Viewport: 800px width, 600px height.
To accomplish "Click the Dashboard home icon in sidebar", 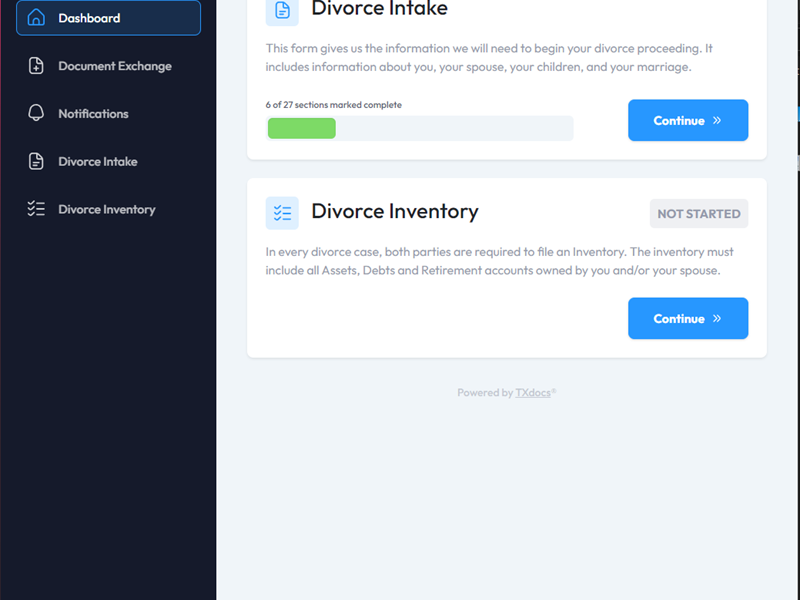I will point(36,18).
